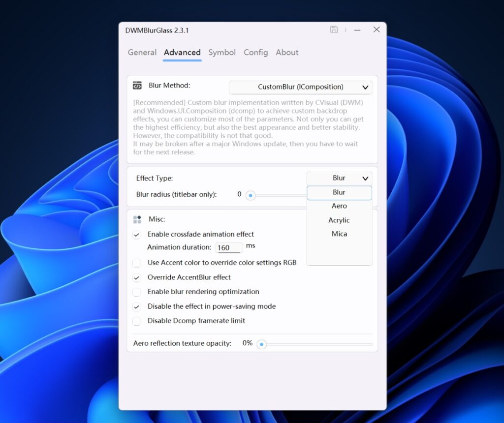The image size is (504, 423).
Task: Switch to the General tab
Action: pos(142,53)
